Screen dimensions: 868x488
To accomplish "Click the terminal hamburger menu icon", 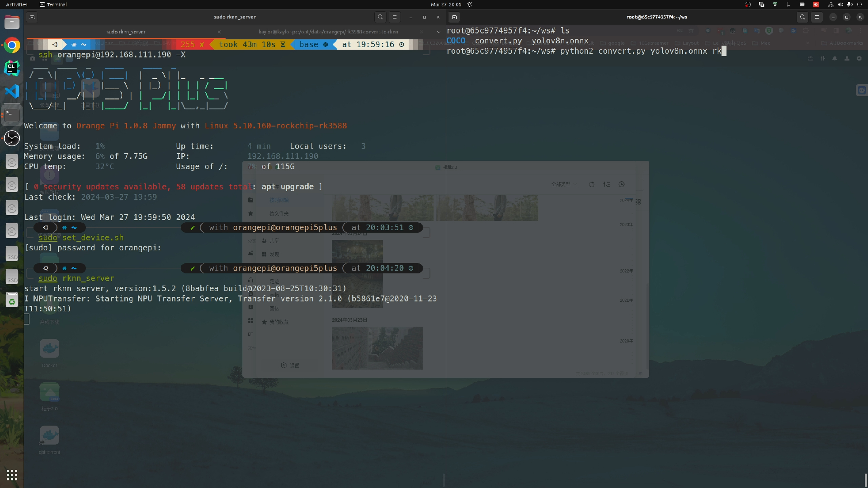I will 394,17.
